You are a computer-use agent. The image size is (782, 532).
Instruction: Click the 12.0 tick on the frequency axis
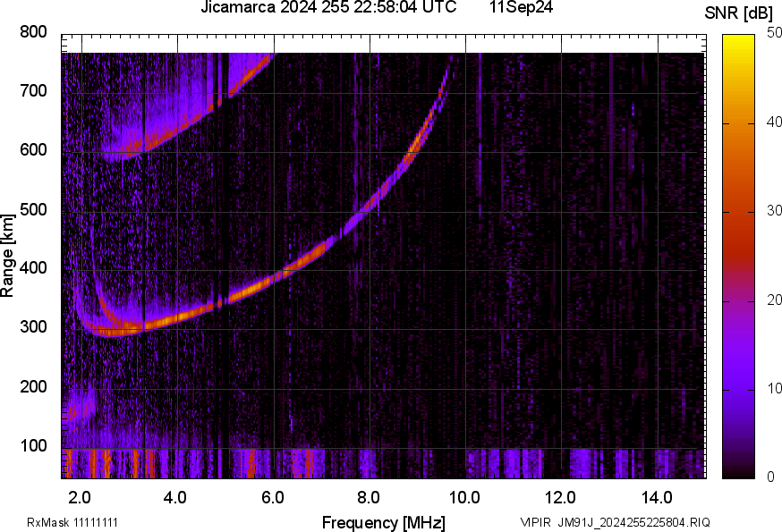coord(561,496)
